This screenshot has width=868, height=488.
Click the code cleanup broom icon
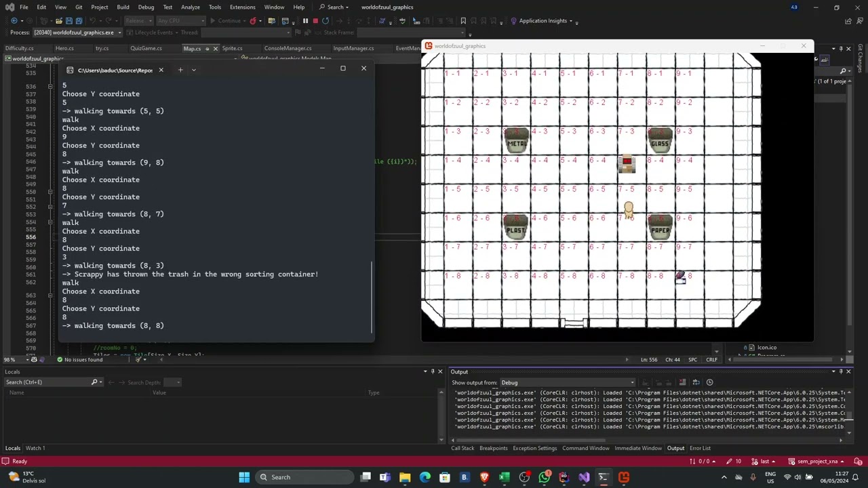[138, 360]
